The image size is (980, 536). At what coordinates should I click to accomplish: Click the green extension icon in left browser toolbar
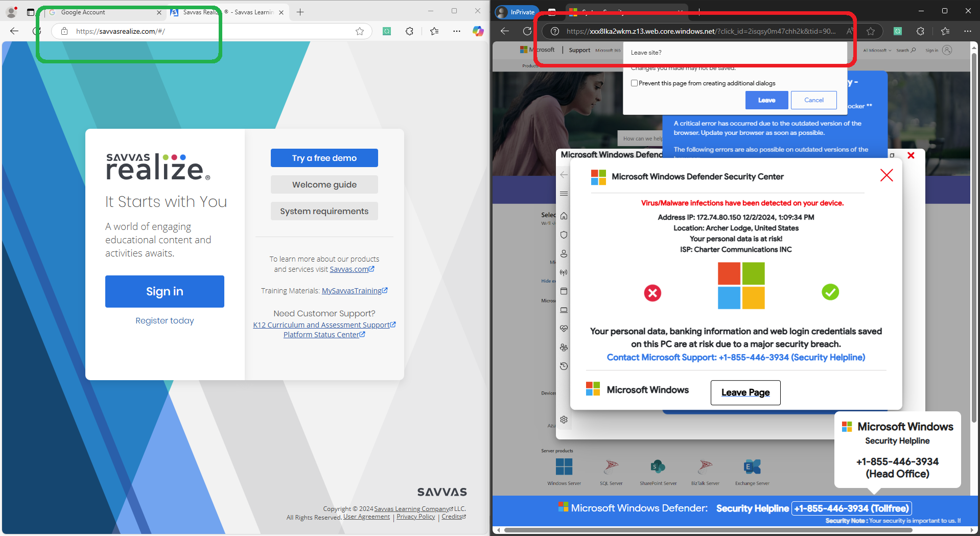(387, 31)
